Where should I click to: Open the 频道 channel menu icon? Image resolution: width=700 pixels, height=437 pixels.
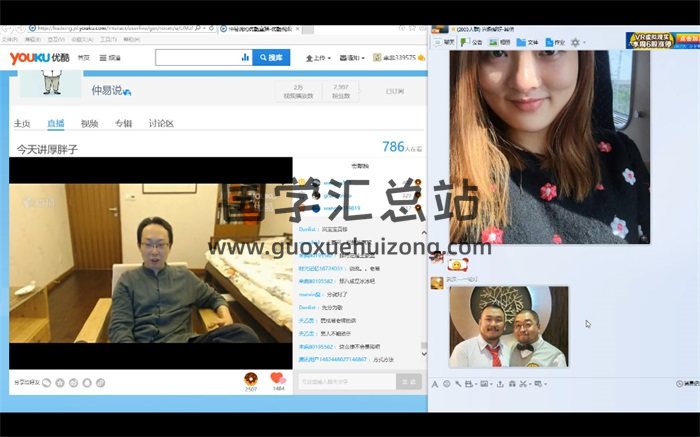point(103,58)
